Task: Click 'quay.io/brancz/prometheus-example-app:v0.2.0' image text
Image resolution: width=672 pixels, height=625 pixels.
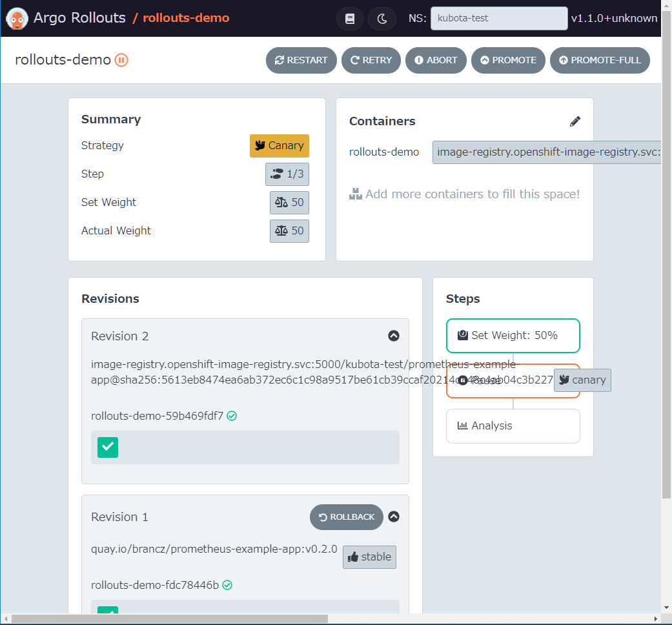Action: (214, 549)
